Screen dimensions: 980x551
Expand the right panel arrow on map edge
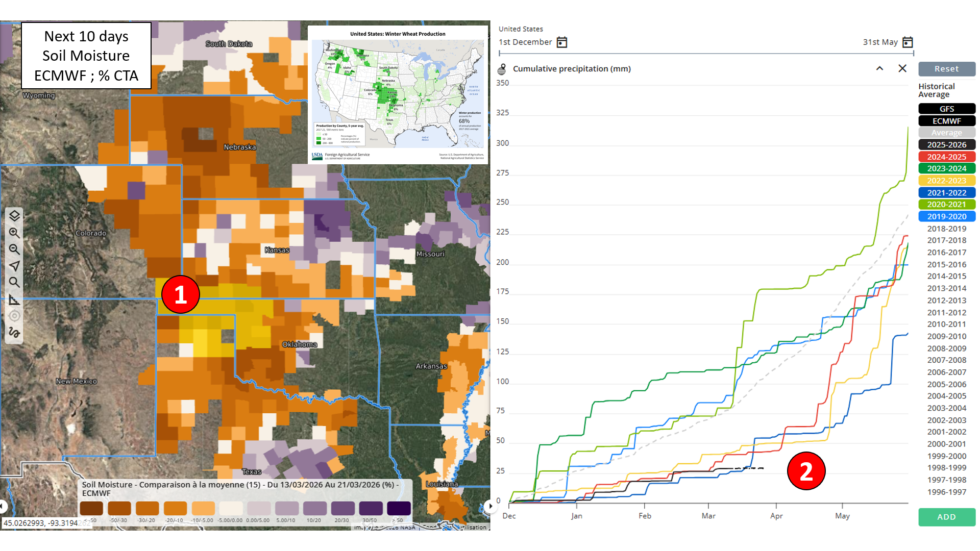click(489, 506)
